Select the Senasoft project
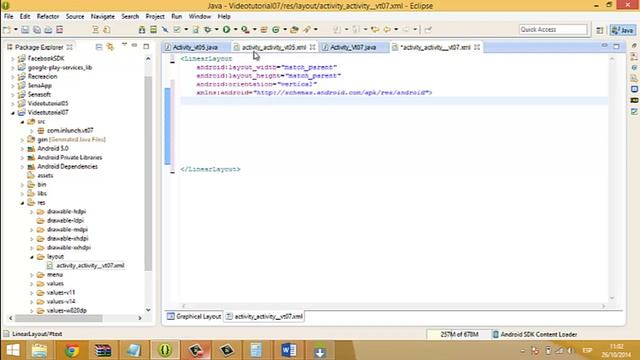 coord(39,94)
